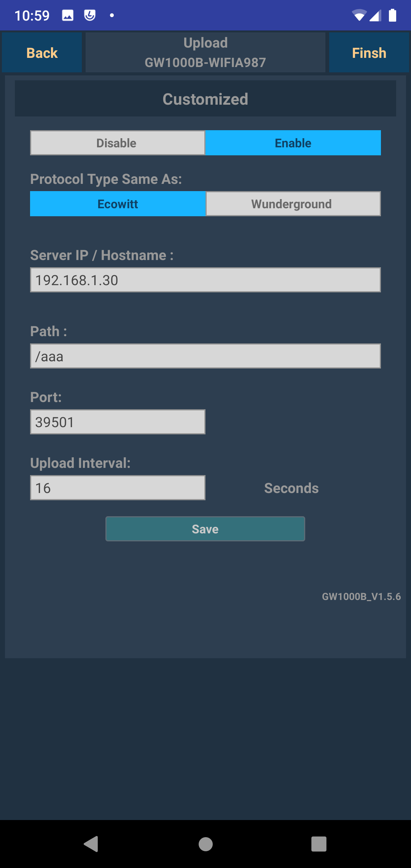Edit the Server IP / Hostname field
Image resolution: width=411 pixels, height=868 pixels.
(205, 280)
